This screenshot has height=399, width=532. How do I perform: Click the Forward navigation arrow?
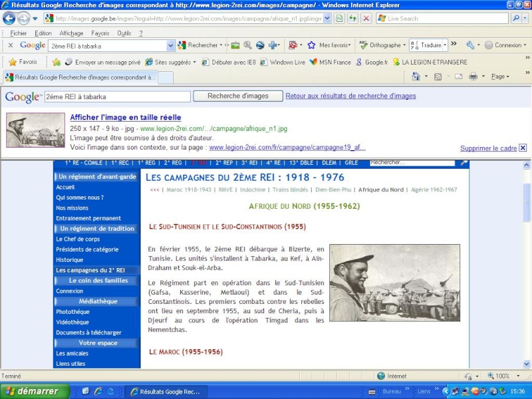click(x=23, y=19)
